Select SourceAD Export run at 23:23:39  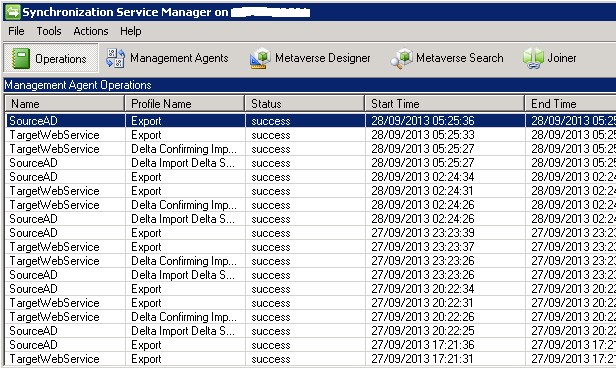(310, 233)
